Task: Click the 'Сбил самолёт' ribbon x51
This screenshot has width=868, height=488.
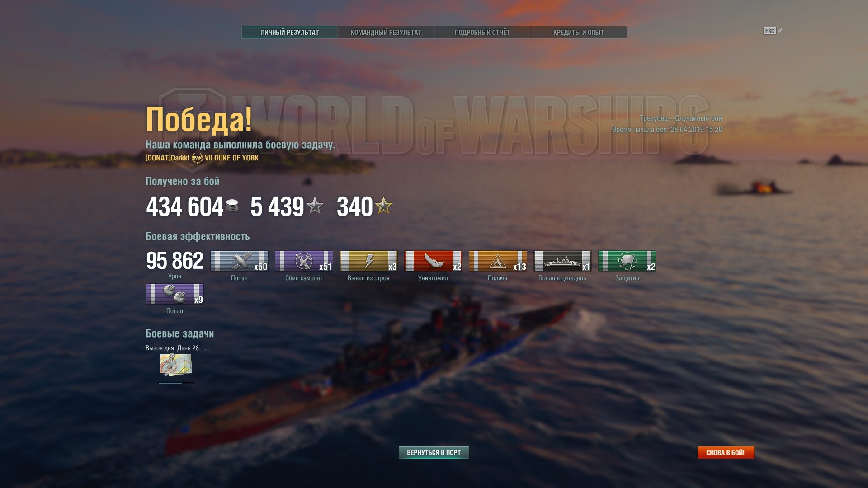Action: point(304,261)
